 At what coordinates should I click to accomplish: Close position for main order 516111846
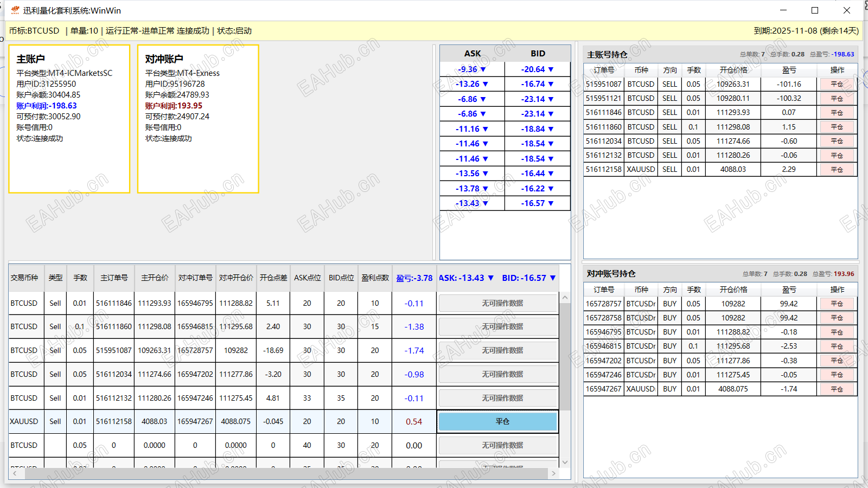pos(837,112)
